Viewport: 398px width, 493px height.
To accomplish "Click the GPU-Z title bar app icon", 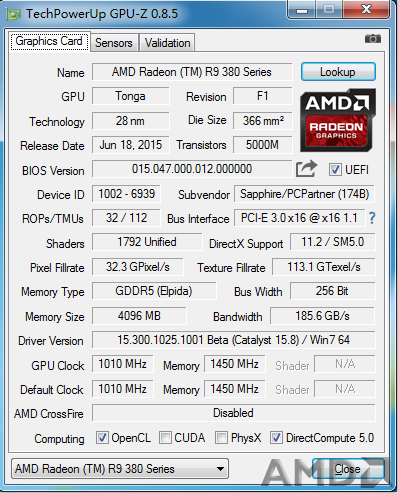I will pyautogui.click(x=14, y=14).
